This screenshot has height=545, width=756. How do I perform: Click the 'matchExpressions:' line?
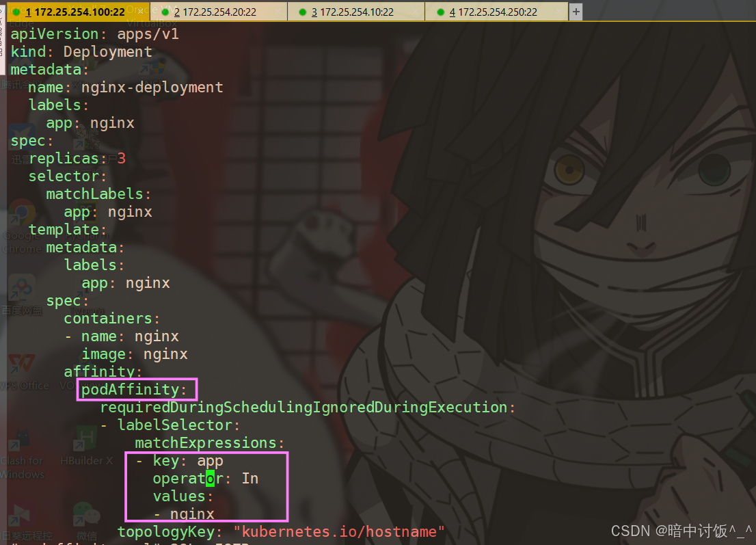(x=210, y=443)
